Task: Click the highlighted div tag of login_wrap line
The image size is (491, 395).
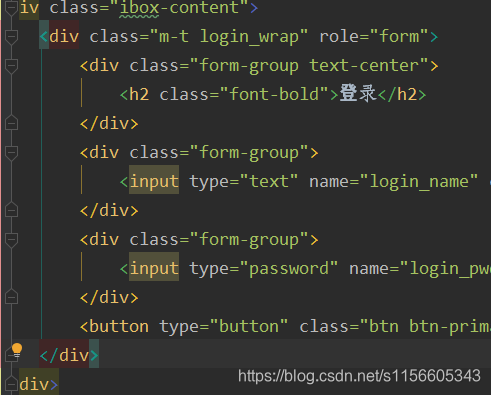Action: 64,36
